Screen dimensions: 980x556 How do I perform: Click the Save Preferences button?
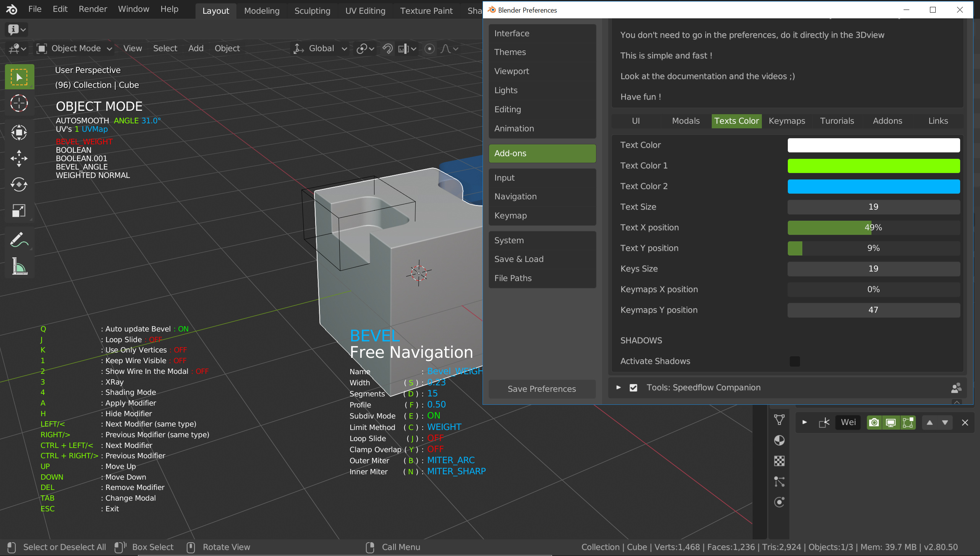tap(542, 389)
